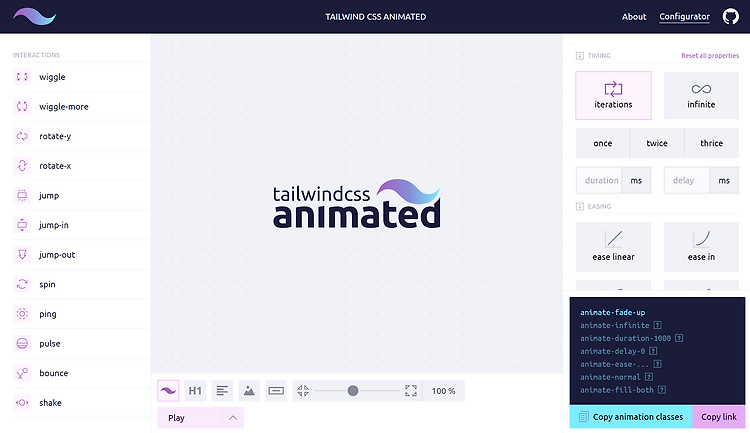This screenshot has height=433, width=750.
Task: Open the Configurator page
Action: [x=684, y=17]
